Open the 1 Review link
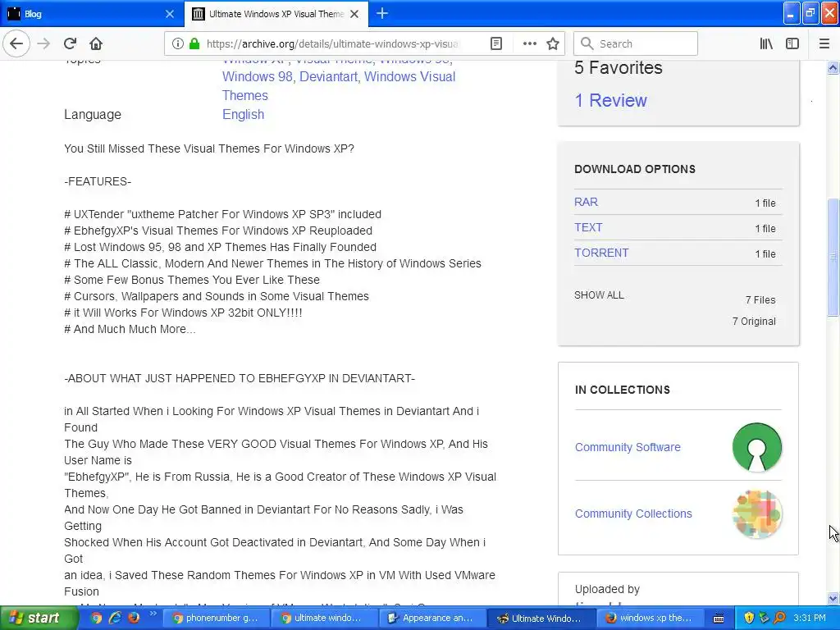This screenshot has height=630, width=840. point(610,100)
